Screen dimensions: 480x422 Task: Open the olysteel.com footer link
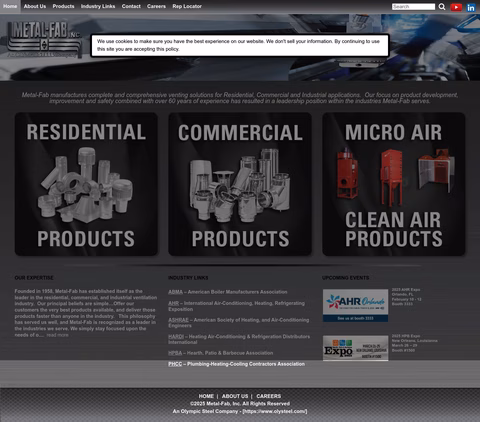point(275,411)
